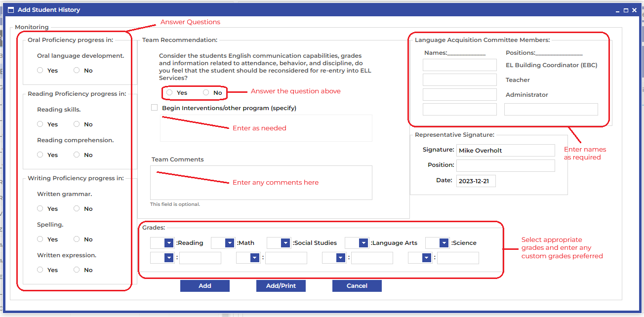Cancel adding student history

(357, 286)
